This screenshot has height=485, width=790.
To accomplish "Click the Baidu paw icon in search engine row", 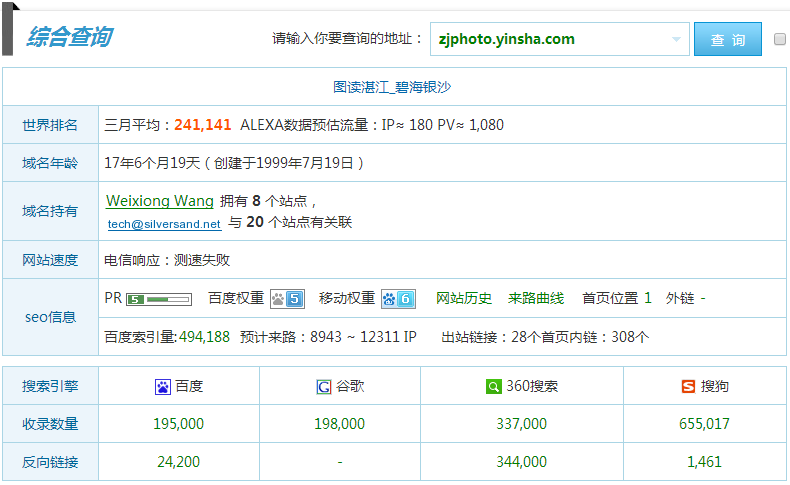I will 163,386.
